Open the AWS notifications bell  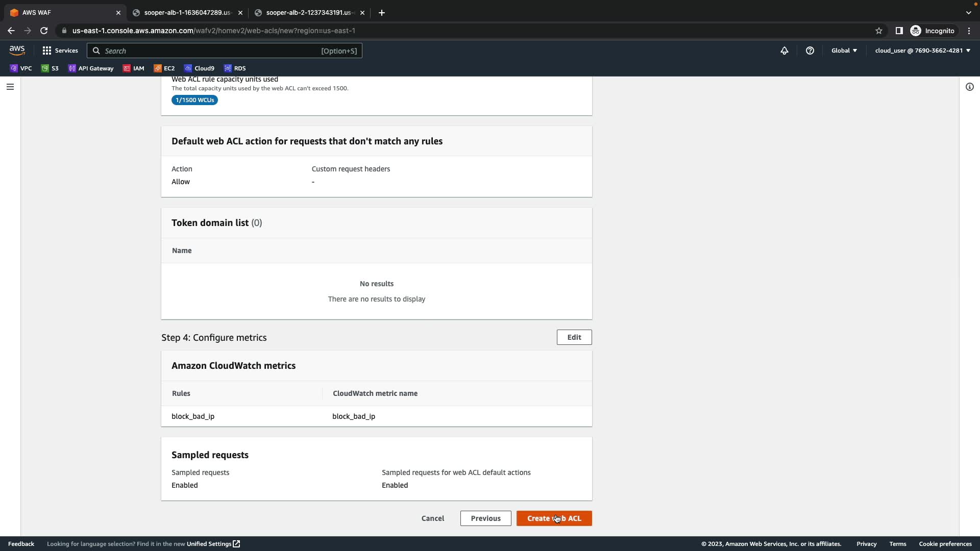pyautogui.click(x=785, y=51)
